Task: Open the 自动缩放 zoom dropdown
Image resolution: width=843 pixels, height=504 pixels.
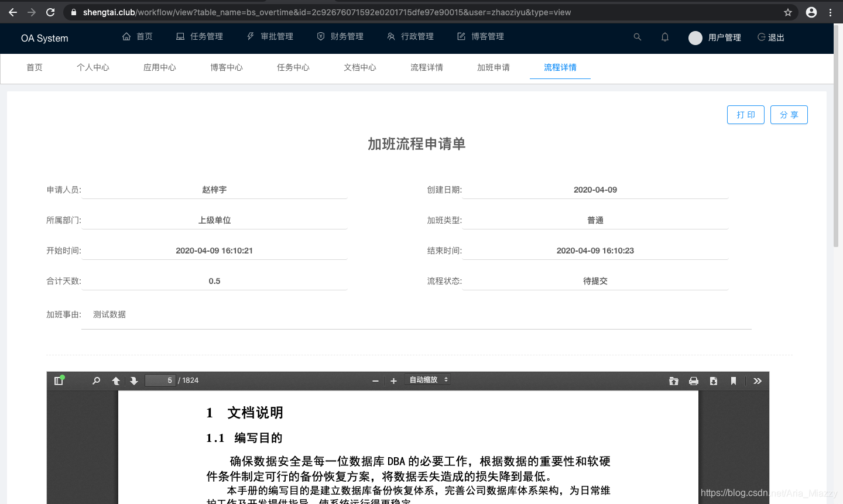Action: coord(428,380)
